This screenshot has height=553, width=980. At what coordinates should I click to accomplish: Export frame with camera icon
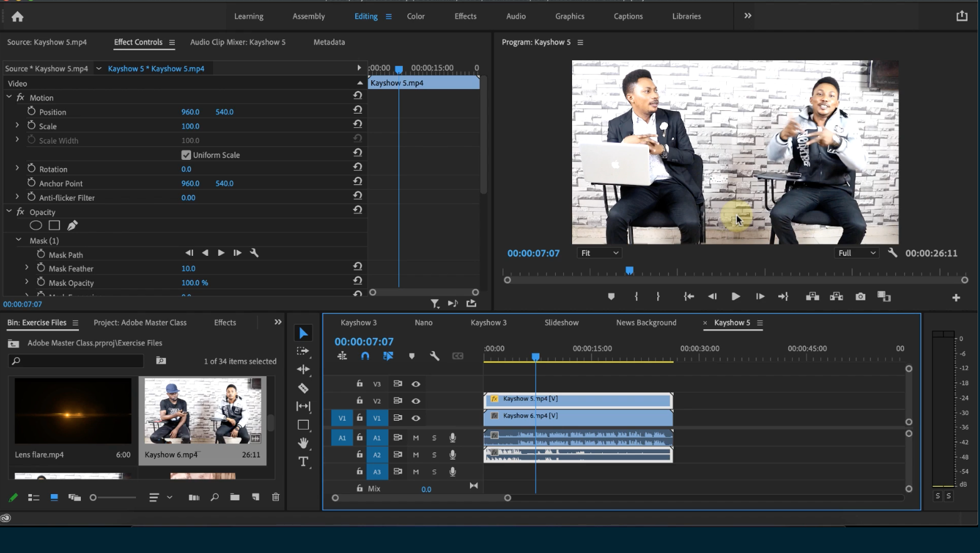coord(860,297)
